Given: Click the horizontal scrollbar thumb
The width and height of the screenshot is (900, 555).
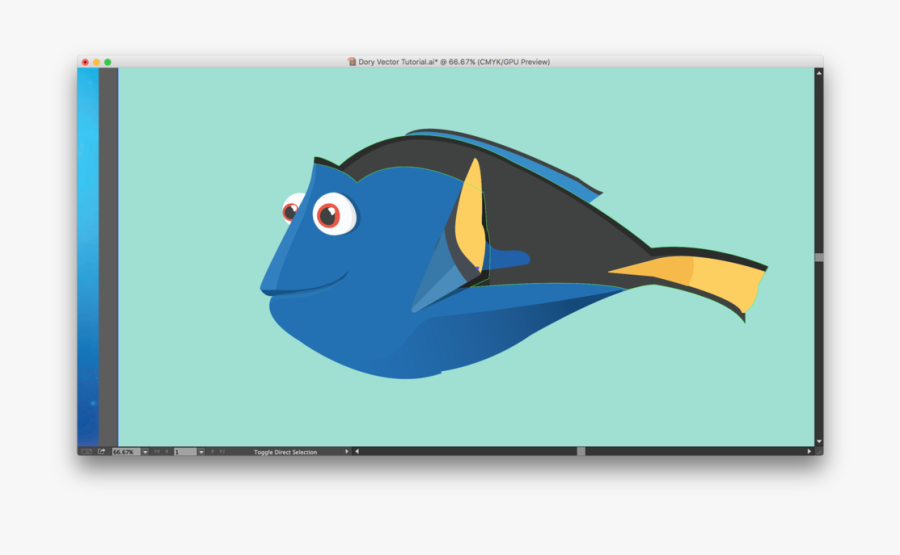Looking at the screenshot, I should (581, 452).
